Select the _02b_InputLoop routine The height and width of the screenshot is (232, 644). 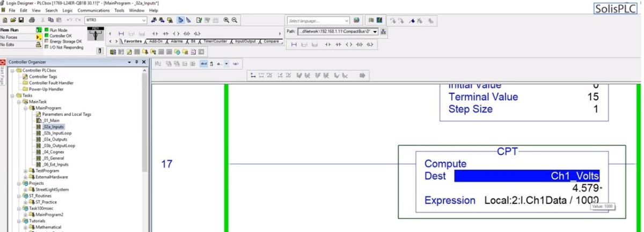[x=56, y=133]
